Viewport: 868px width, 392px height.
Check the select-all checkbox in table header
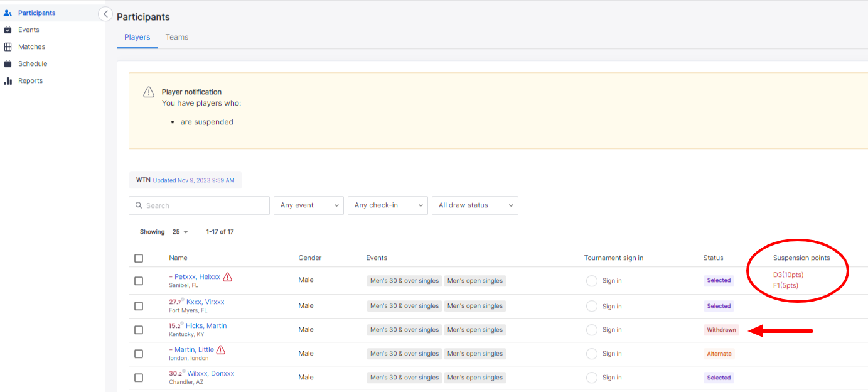tap(139, 258)
